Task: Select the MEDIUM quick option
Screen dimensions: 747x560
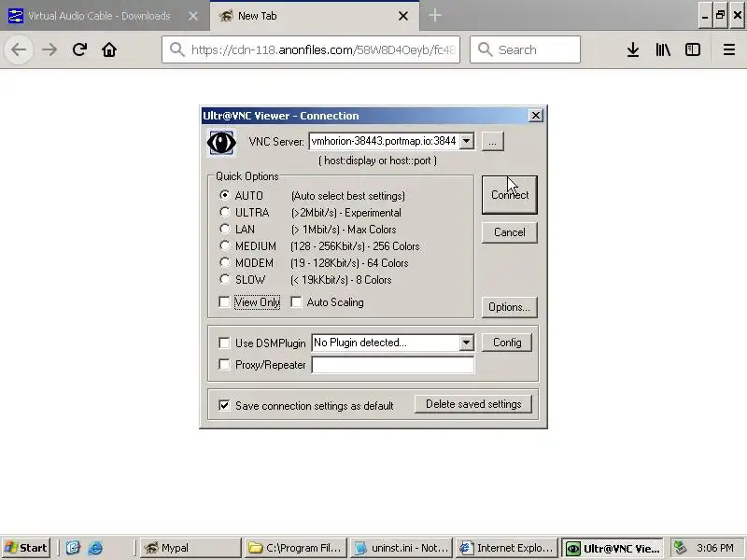Action: coord(224,245)
